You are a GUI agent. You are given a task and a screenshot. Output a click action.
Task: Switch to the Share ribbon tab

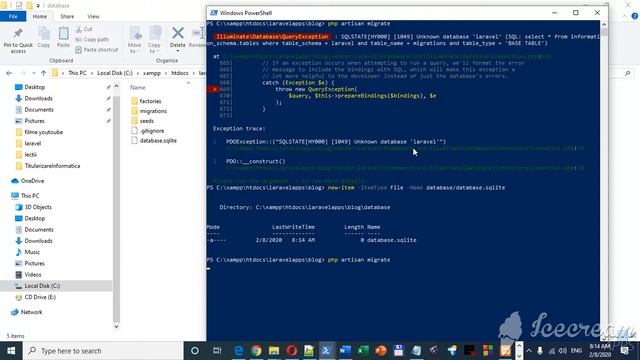click(x=67, y=16)
